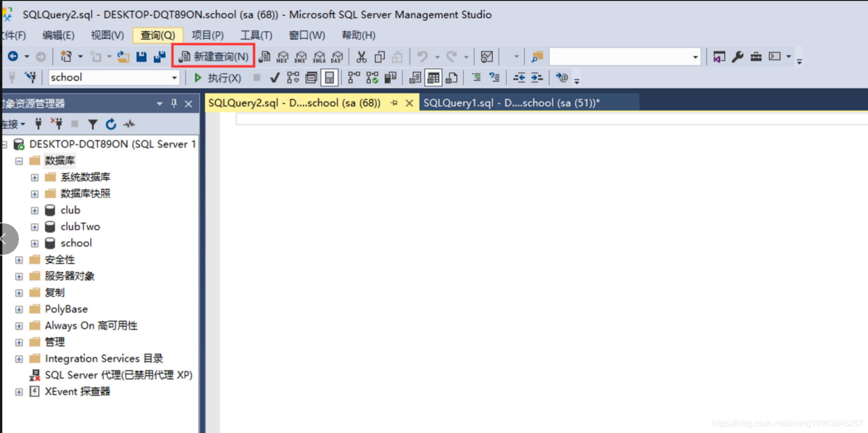The image size is (868, 433).
Task: Open the 视图(V) view menu
Action: [108, 35]
